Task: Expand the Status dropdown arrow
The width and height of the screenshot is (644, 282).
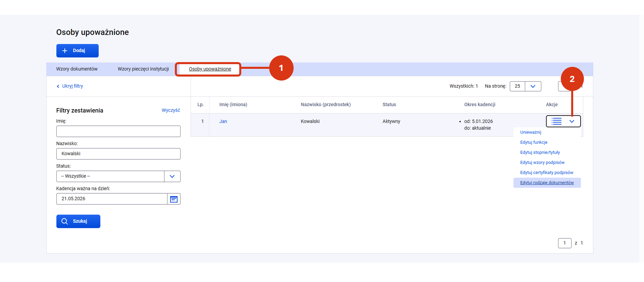Action: 172,177
